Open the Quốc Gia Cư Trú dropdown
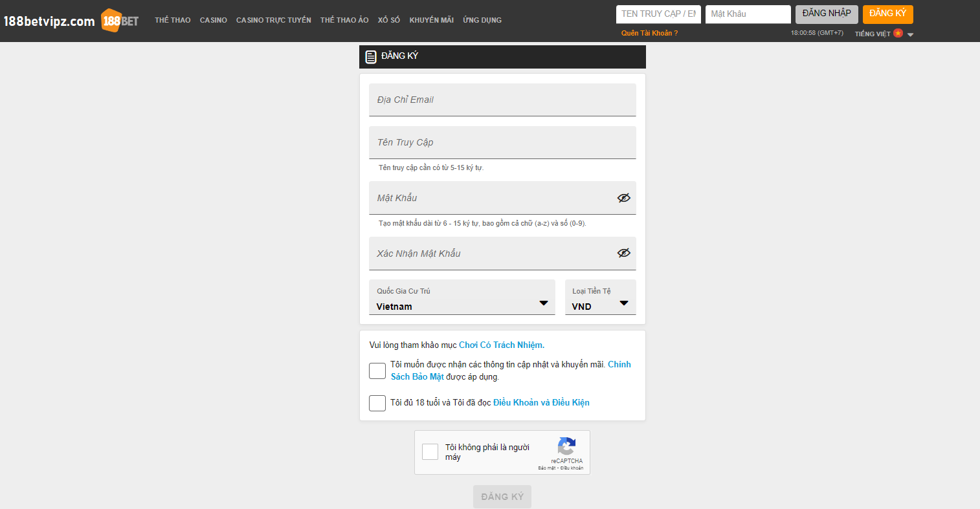980x509 pixels. coord(462,298)
